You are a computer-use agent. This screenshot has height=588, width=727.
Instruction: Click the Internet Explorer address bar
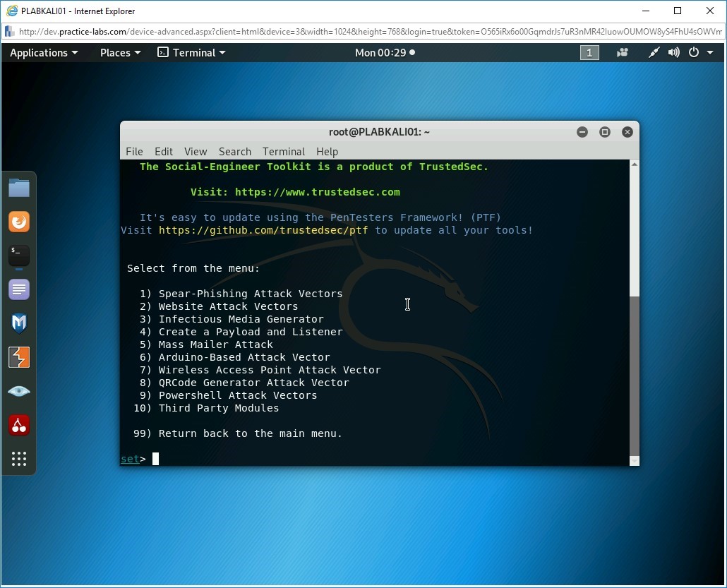pos(363,32)
